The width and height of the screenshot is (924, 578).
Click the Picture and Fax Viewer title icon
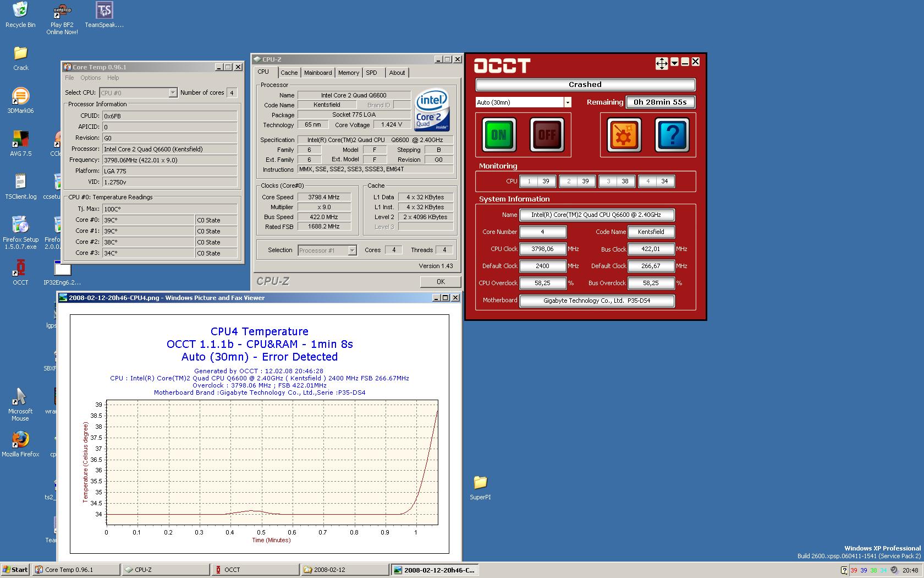tap(63, 298)
